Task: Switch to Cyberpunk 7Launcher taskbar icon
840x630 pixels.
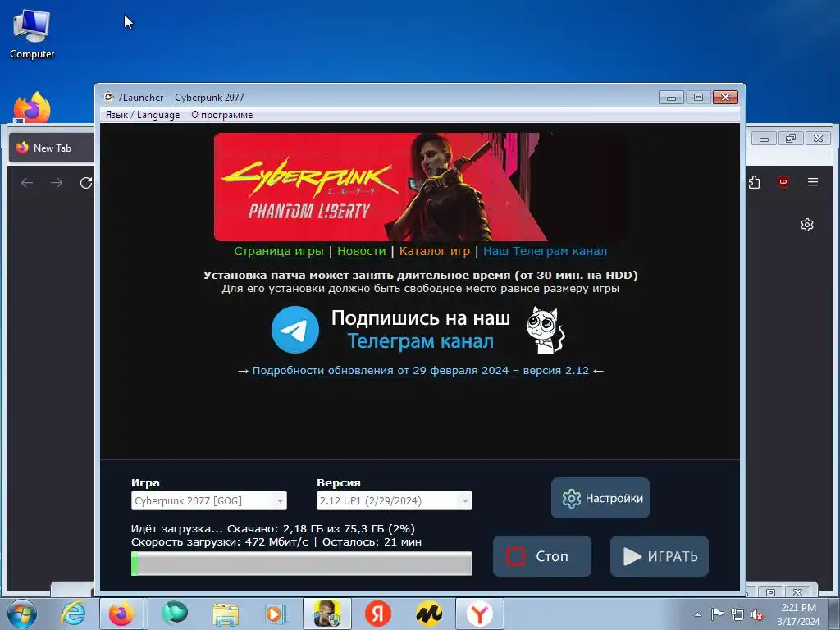Action: click(327, 614)
